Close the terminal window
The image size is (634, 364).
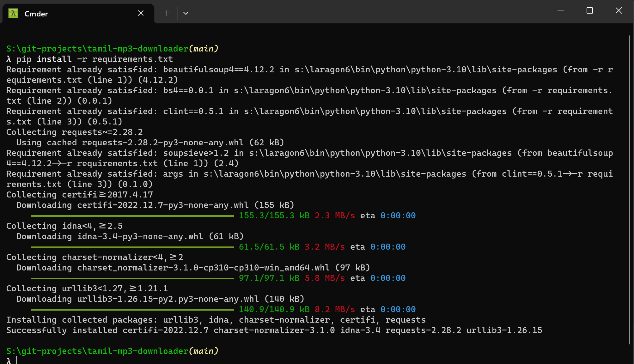pyautogui.click(x=619, y=10)
